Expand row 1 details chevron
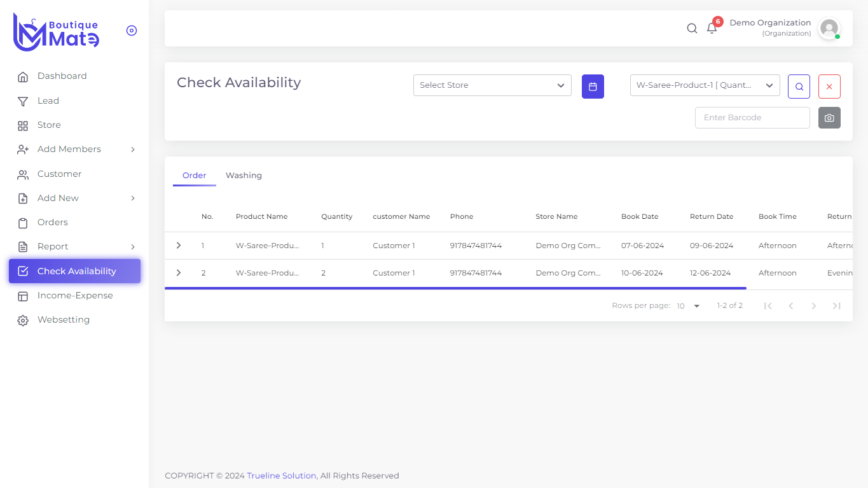This screenshot has width=868, height=488. click(179, 245)
